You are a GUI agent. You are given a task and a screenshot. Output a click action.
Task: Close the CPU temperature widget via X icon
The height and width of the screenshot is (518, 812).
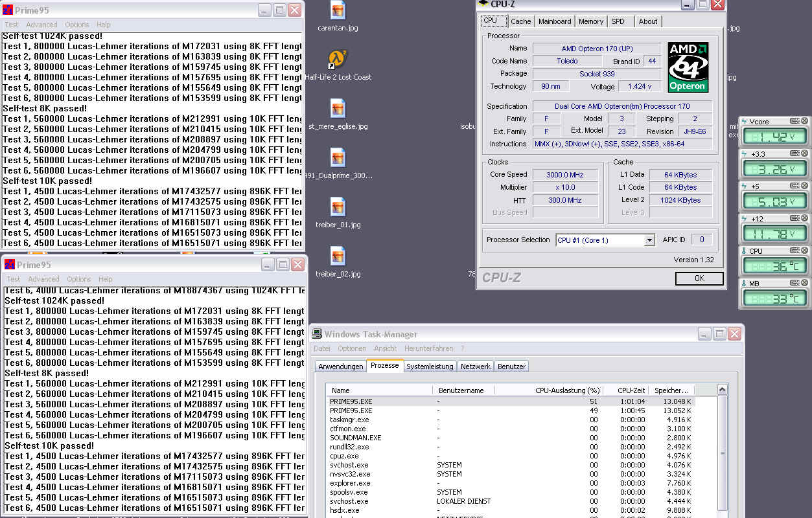click(x=805, y=251)
